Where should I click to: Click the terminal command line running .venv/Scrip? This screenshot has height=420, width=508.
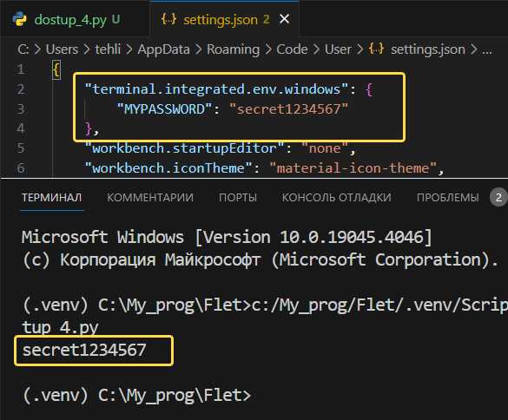point(265,305)
